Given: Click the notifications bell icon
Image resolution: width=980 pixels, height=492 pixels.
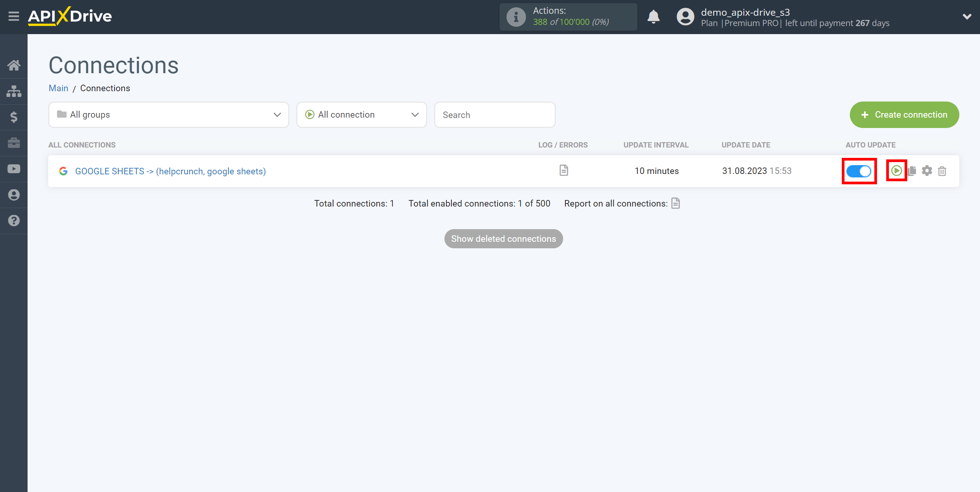Looking at the screenshot, I should click(x=653, y=17).
